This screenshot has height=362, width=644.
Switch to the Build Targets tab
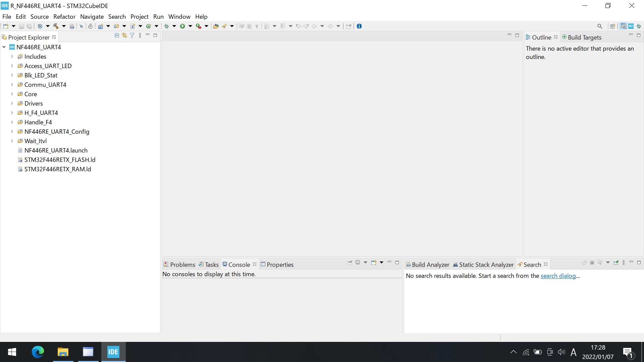pyautogui.click(x=582, y=37)
